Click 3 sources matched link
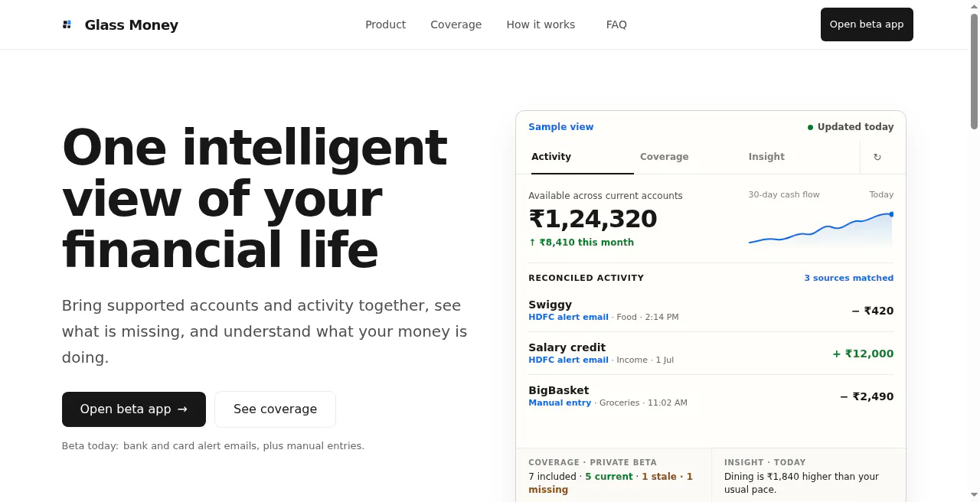Viewport: 980px width, 502px height. click(848, 278)
